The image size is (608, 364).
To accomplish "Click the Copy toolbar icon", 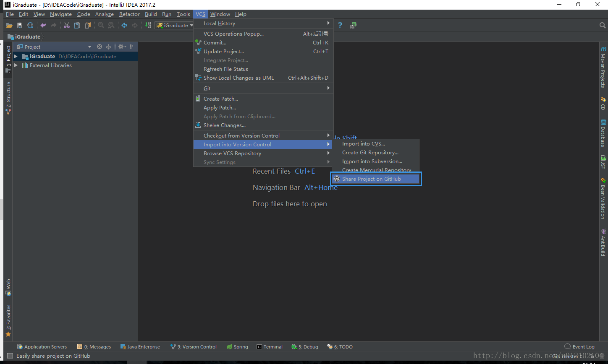I will point(77,25).
